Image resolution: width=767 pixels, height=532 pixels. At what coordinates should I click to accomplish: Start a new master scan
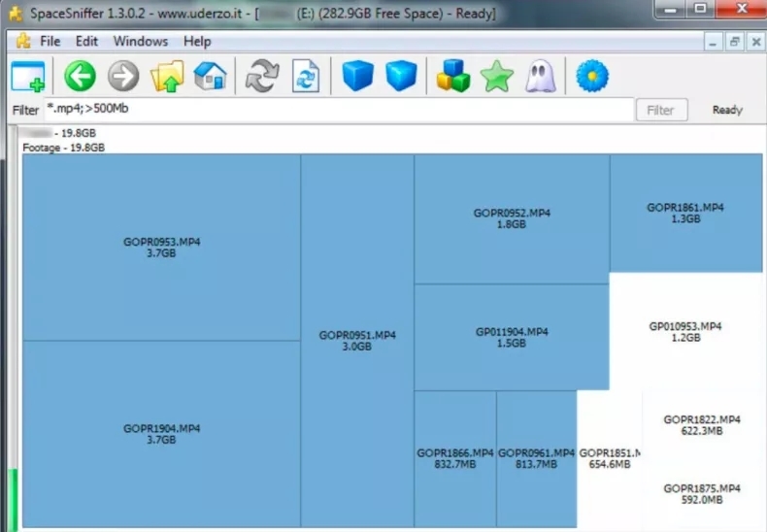262,77
